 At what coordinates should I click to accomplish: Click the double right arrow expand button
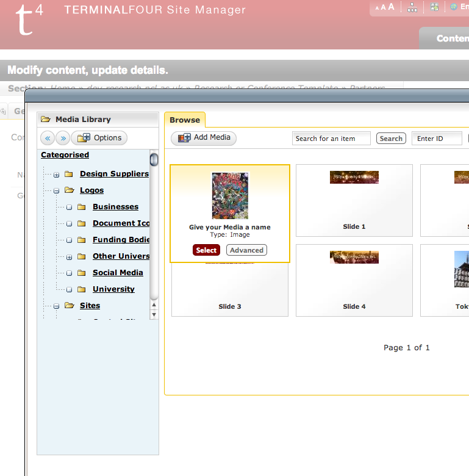point(63,138)
